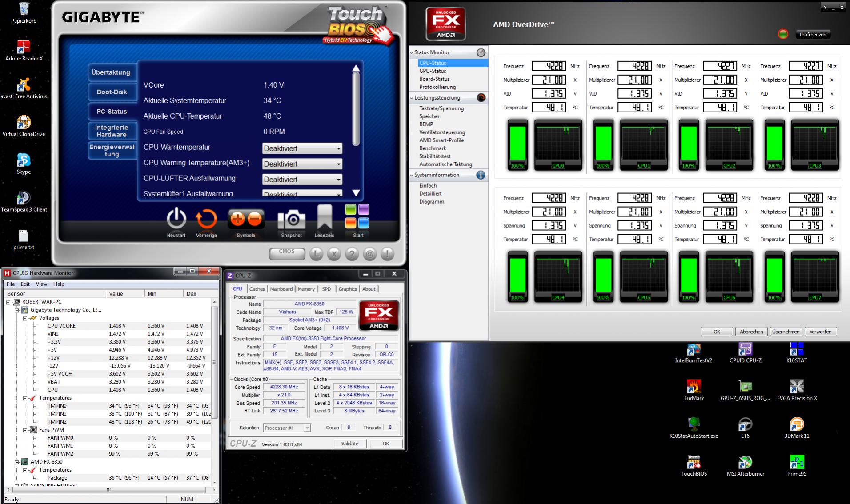Screen dimensions: 850x504
Task: Open the prime.txt file icon
Action: (24, 236)
